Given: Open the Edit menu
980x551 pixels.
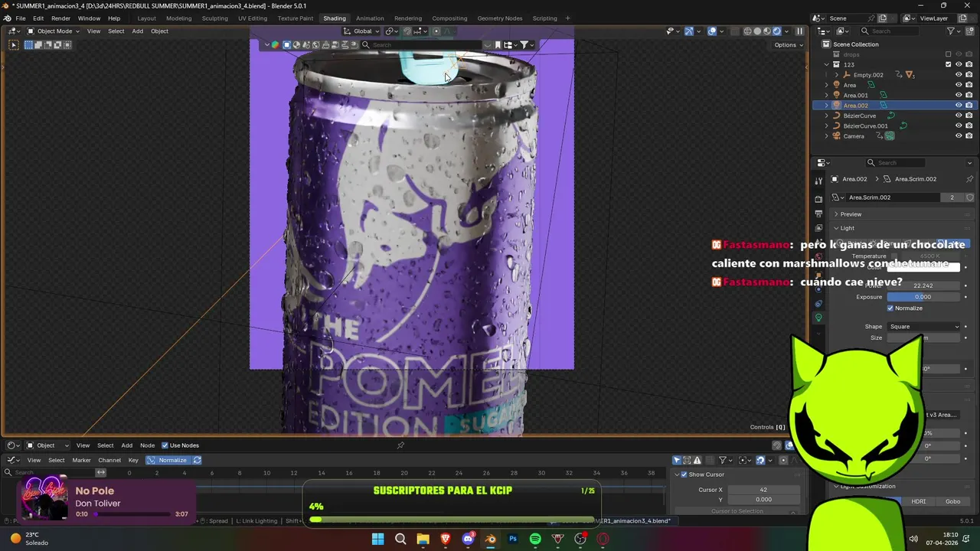Looking at the screenshot, I should 38,18.
